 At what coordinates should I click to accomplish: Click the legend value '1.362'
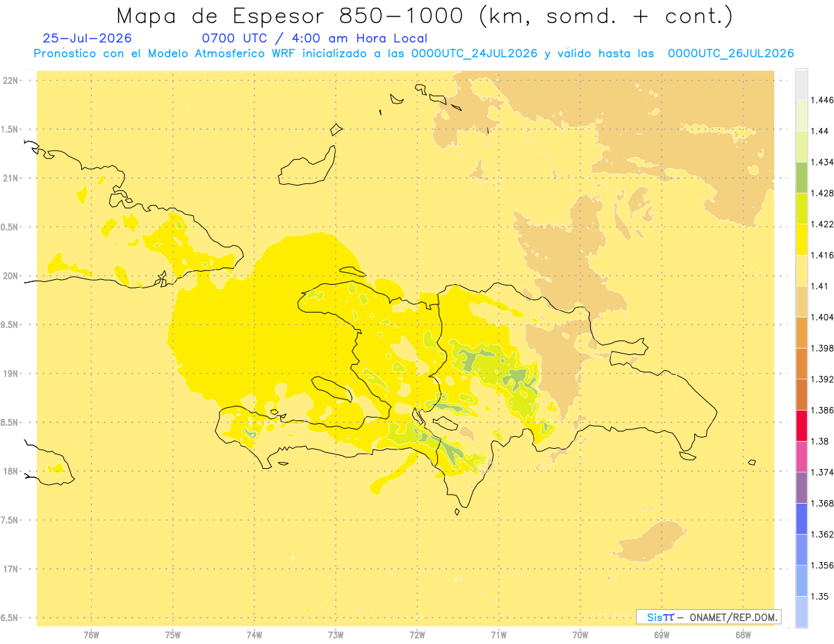tap(823, 534)
